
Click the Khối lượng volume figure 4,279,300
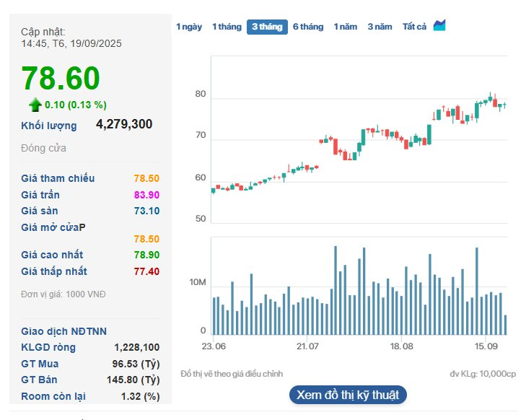(124, 124)
